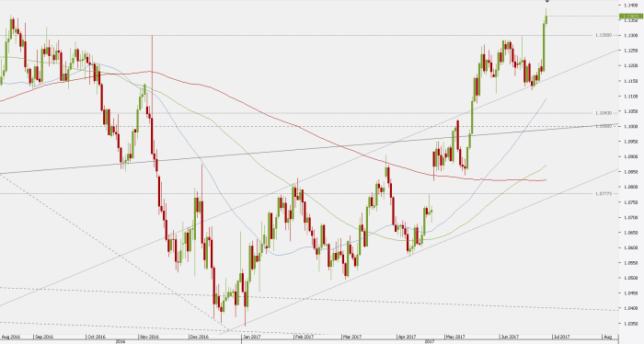
Task: Click the Jan 2017 label on time axis
Action: (x=251, y=337)
